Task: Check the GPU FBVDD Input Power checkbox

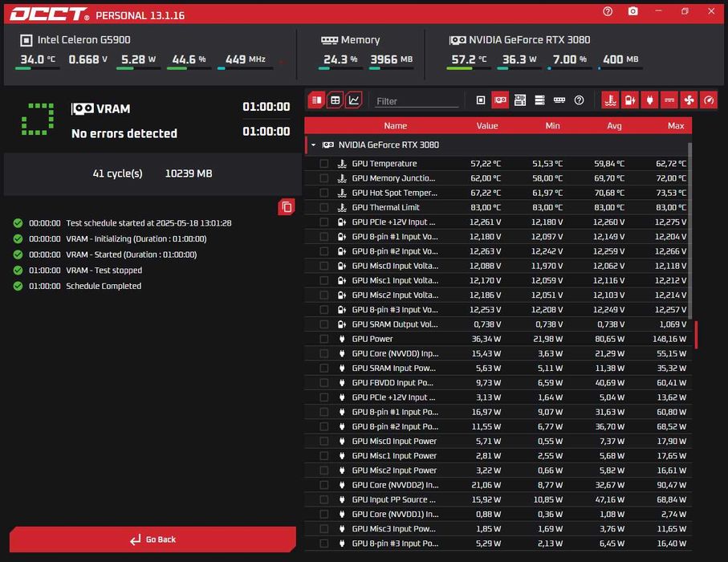Action: pos(324,383)
